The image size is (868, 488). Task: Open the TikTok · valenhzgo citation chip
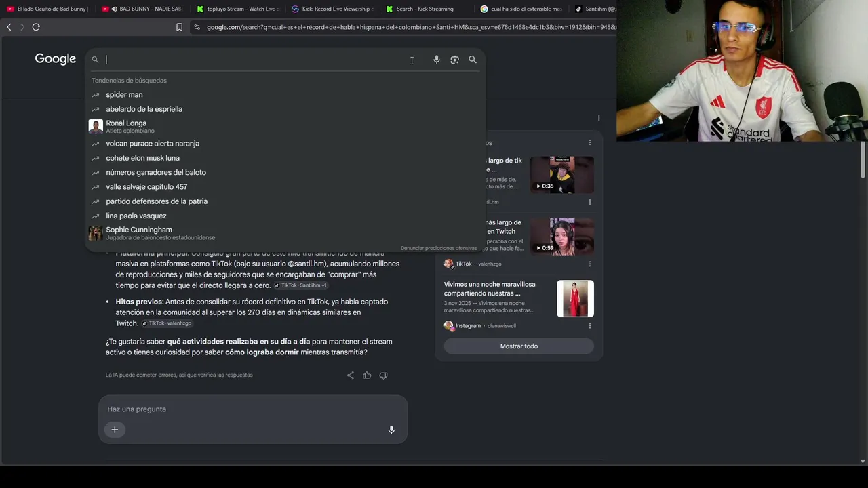167,323
